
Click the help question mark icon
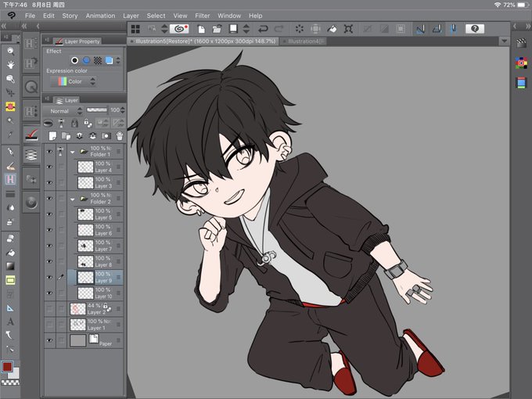pyautogui.click(x=475, y=29)
